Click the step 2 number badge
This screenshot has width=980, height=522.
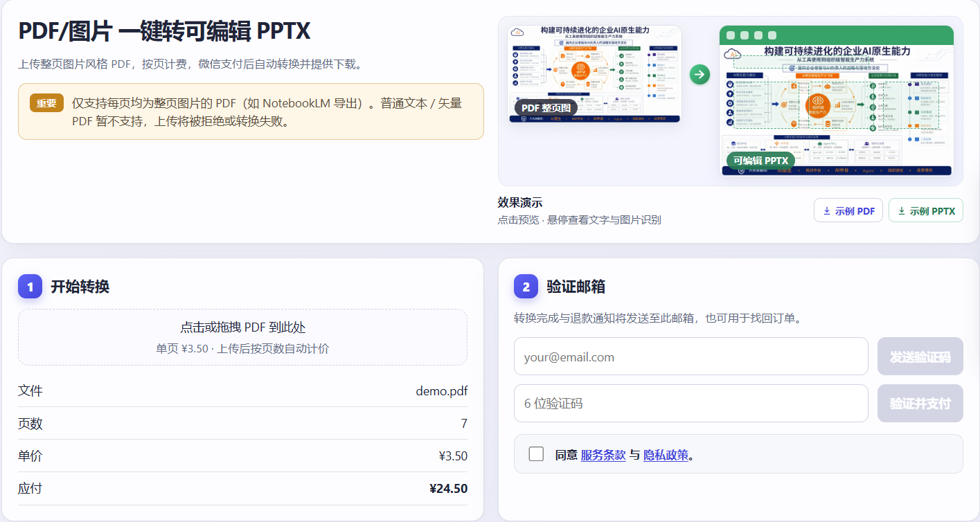tap(526, 286)
